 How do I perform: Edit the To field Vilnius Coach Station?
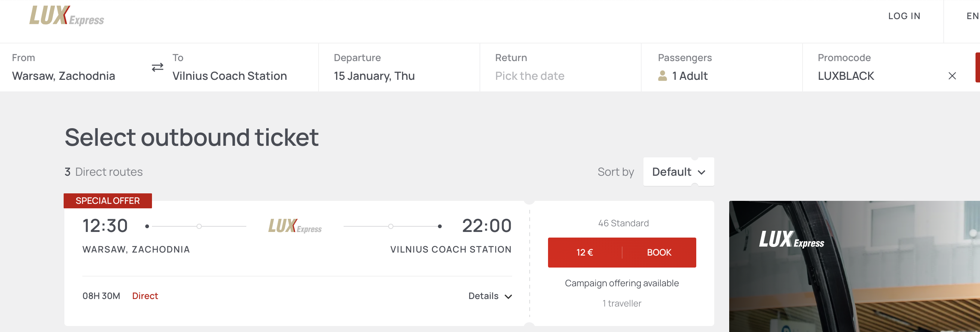tap(229, 76)
